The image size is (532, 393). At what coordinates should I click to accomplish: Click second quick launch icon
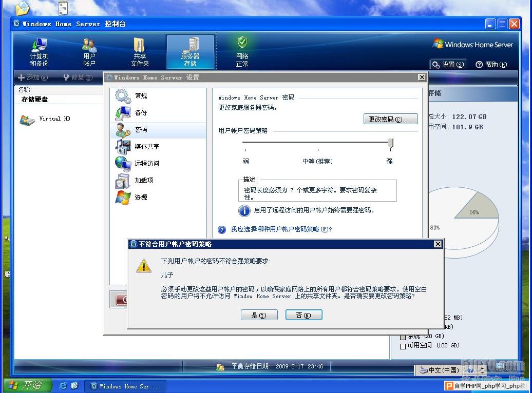[x=74, y=385]
